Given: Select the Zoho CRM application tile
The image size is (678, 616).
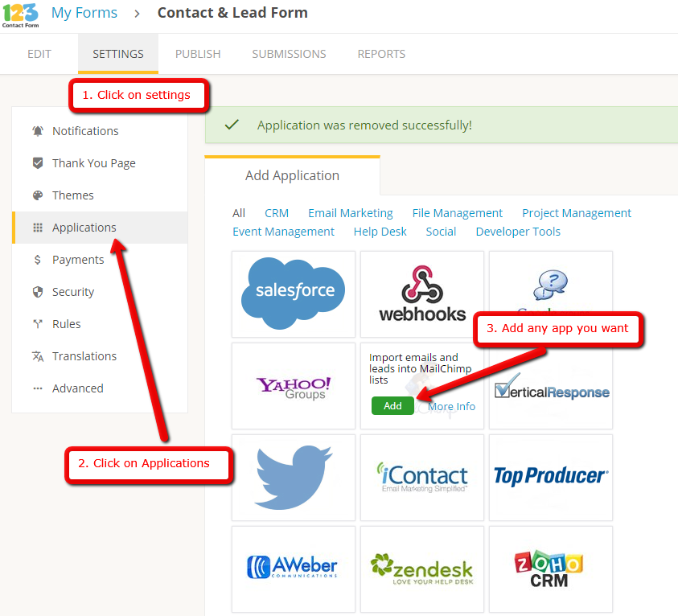Looking at the screenshot, I should [551, 569].
